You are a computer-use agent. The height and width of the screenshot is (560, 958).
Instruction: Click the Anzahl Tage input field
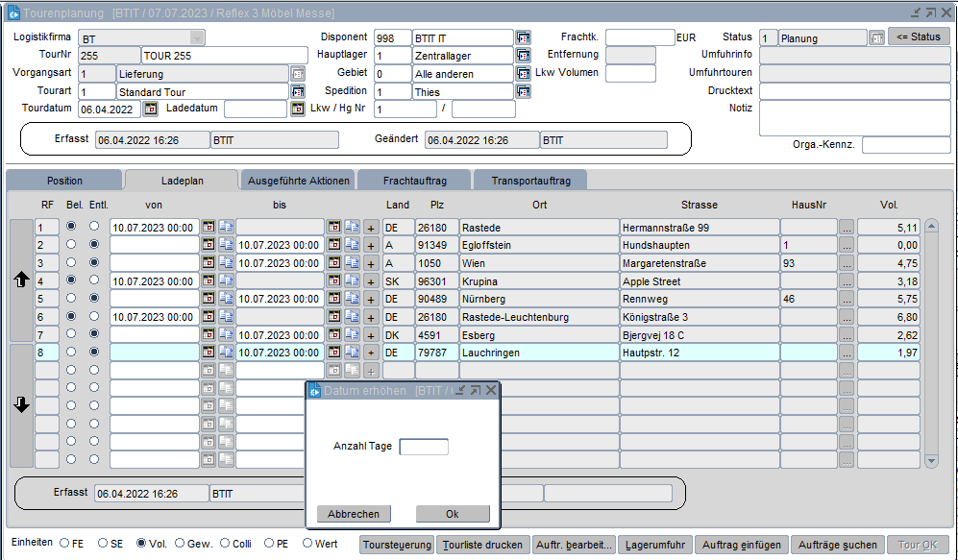pos(424,447)
